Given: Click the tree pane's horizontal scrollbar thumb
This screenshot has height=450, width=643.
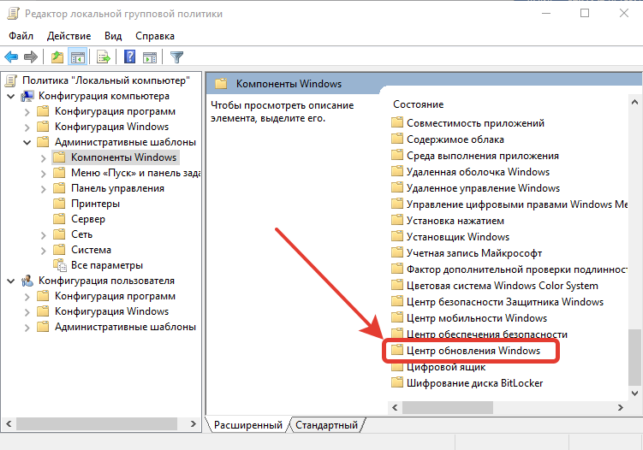Looking at the screenshot, I should [97, 423].
